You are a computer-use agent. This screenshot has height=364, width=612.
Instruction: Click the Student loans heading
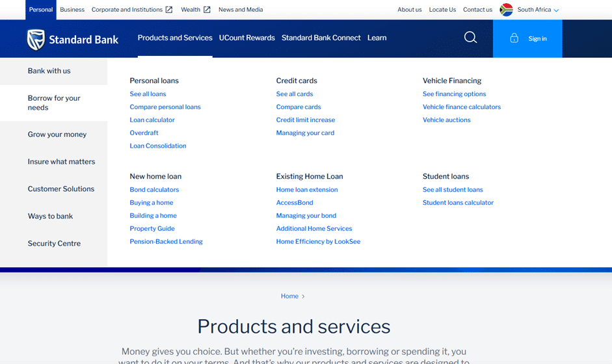click(446, 176)
